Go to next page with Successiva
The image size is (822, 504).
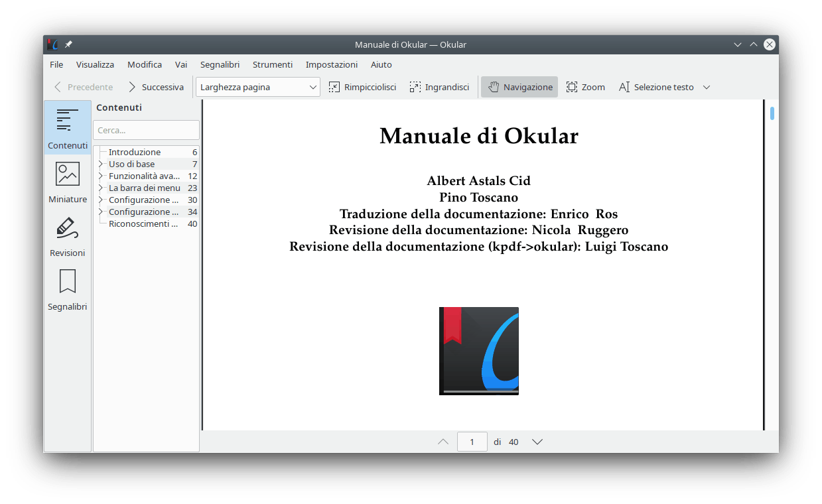[155, 87]
